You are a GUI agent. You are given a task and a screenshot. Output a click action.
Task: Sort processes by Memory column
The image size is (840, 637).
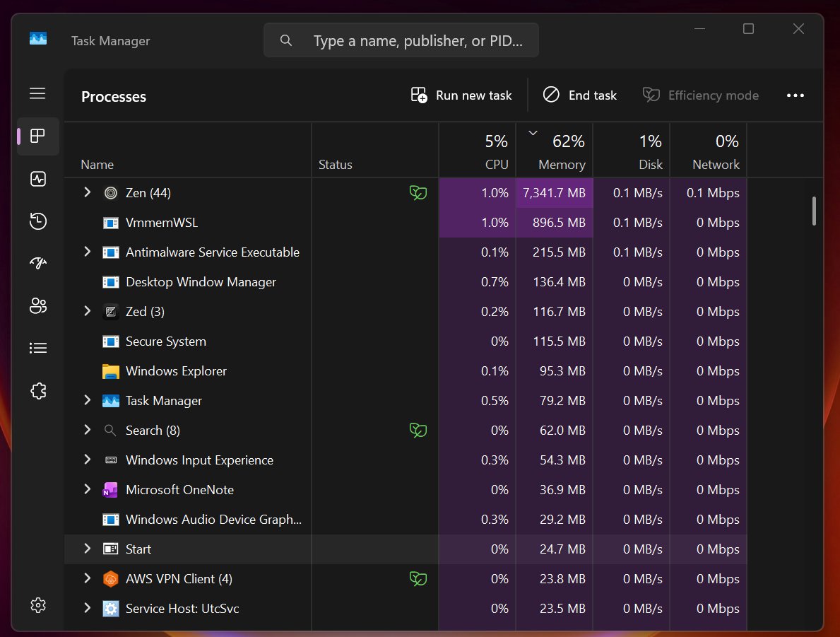tap(555, 150)
